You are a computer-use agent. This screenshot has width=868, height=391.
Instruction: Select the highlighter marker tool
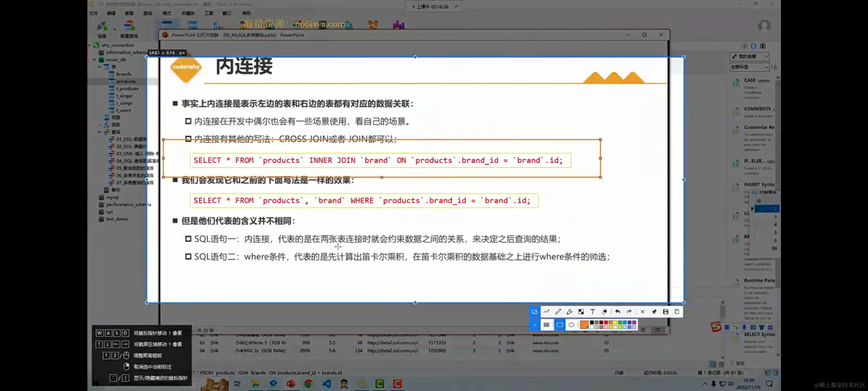click(569, 312)
